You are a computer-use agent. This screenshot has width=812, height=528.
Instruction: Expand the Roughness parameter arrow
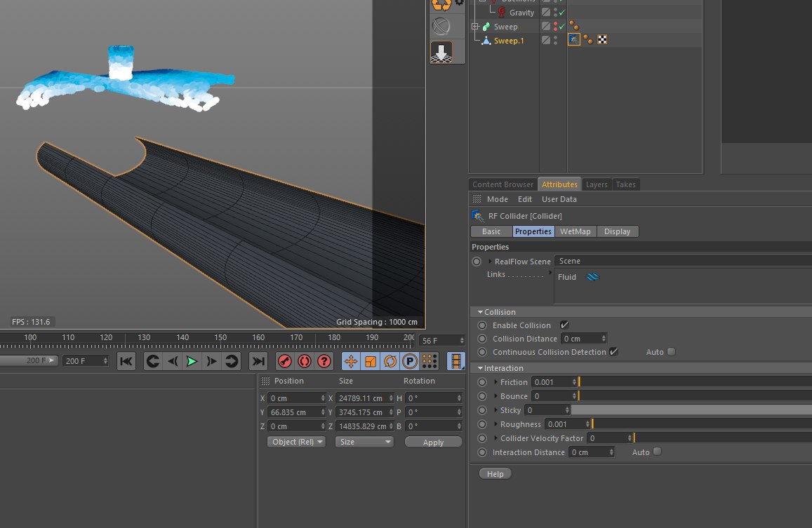click(x=495, y=424)
